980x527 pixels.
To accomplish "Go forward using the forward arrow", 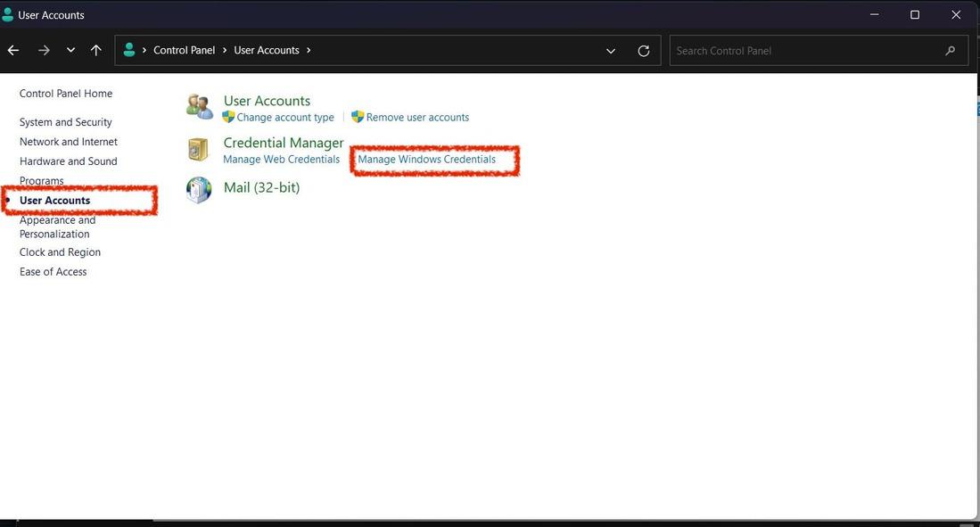I will point(44,51).
